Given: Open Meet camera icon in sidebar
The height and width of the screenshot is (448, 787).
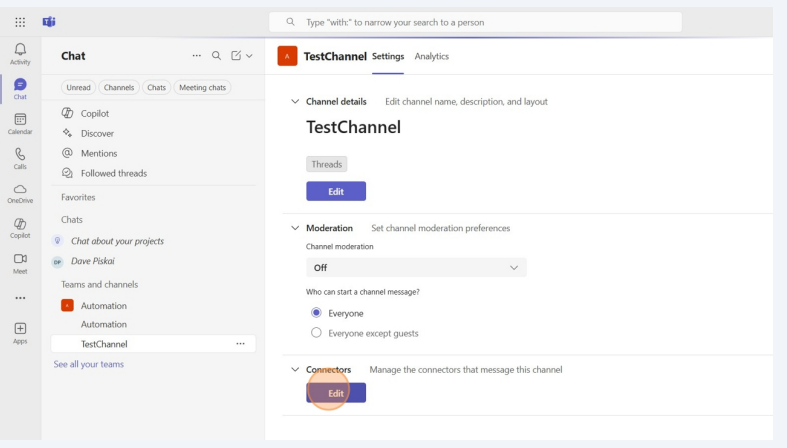Looking at the screenshot, I should pyautogui.click(x=20, y=260).
